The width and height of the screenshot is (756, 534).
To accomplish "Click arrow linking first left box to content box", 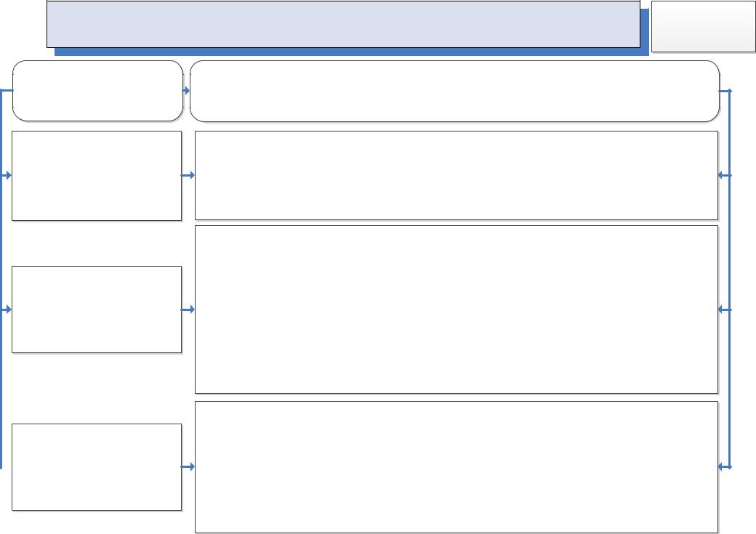I will pos(188,175).
